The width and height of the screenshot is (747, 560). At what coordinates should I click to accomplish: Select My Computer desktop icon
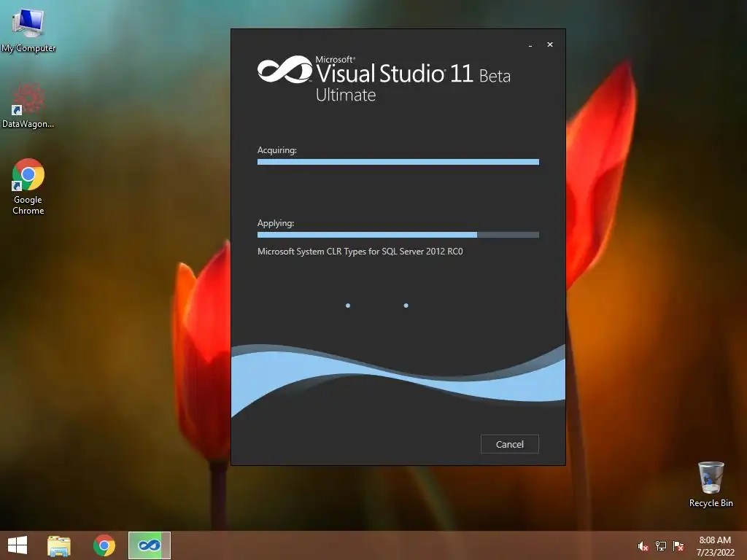tap(28, 30)
